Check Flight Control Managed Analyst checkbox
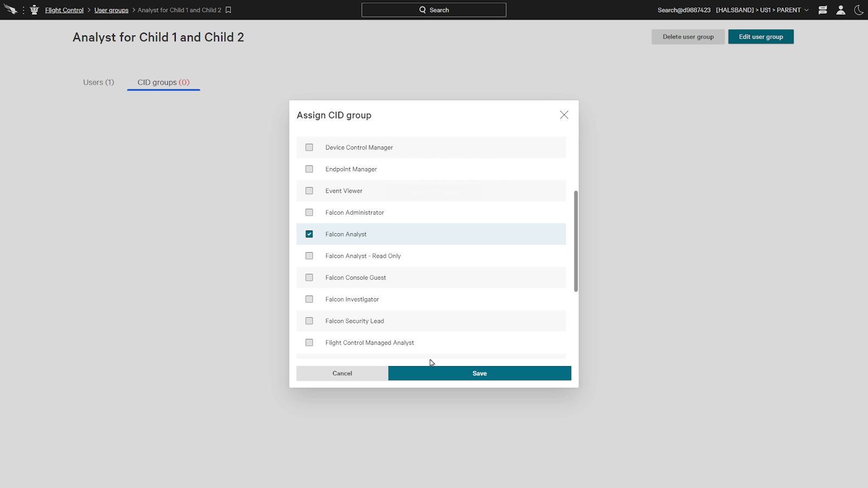The image size is (868, 488). click(309, 343)
